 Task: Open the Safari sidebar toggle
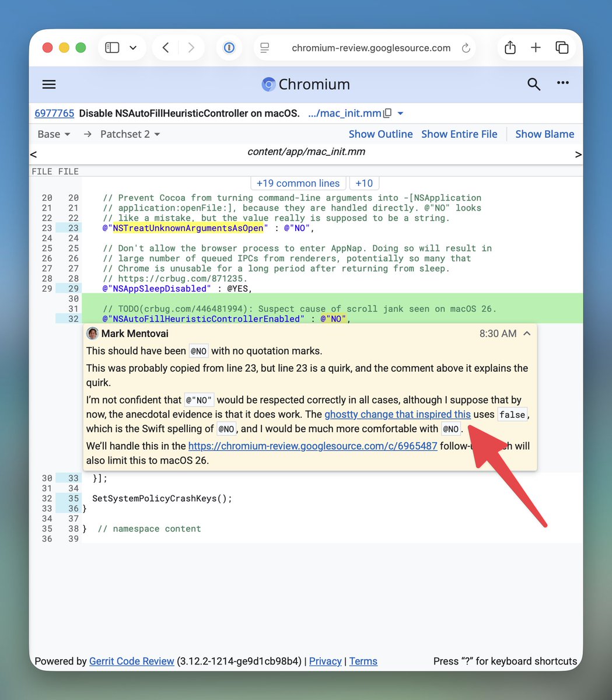pyautogui.click(x=112, y=48)
